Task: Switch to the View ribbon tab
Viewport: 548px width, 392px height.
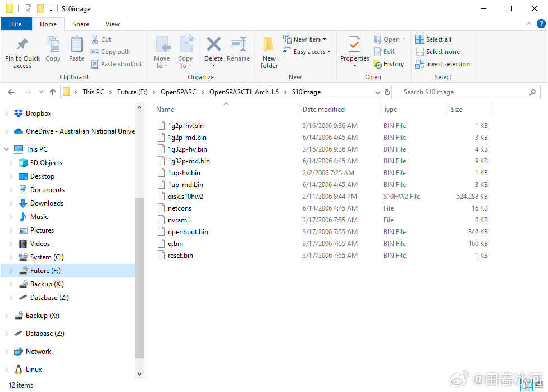Action: (x=112, y=24)
